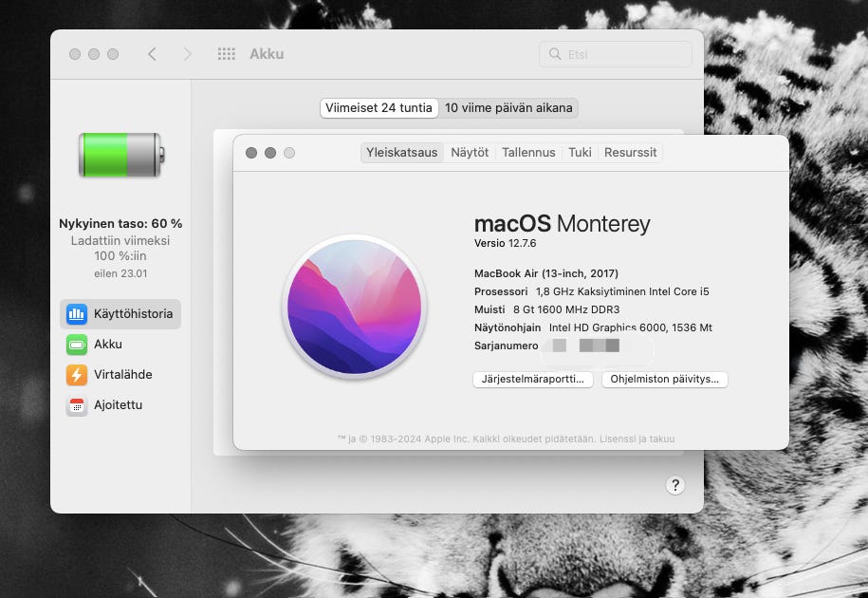
Task: Click the Versio 12.7.6 text
Action: 505,243
